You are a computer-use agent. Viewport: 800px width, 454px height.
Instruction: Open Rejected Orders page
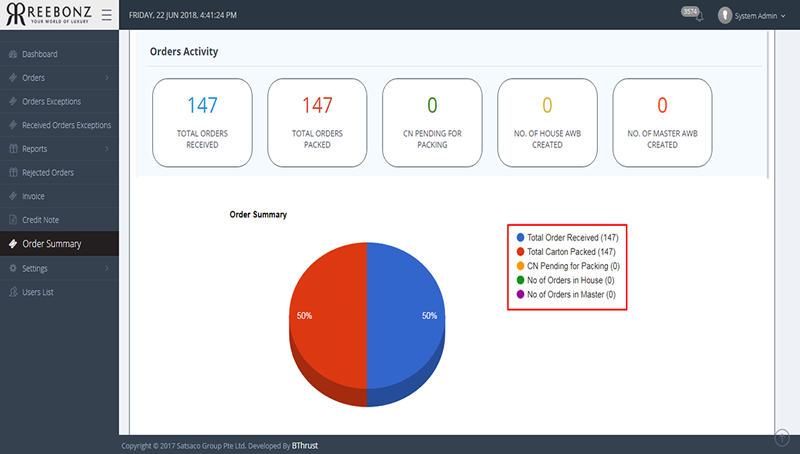point(48,172)
